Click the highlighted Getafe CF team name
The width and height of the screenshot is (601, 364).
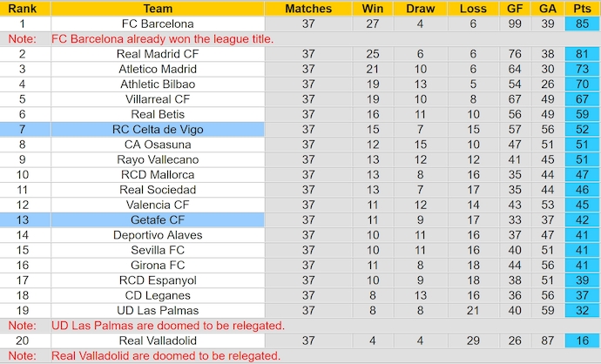[158, 219]
